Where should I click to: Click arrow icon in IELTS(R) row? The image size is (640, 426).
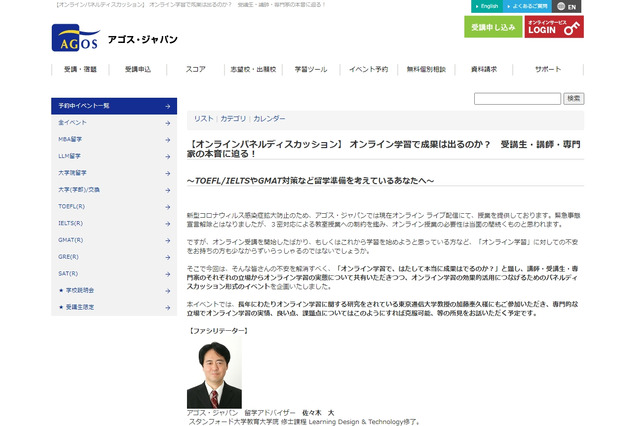(x=168, y=224)
